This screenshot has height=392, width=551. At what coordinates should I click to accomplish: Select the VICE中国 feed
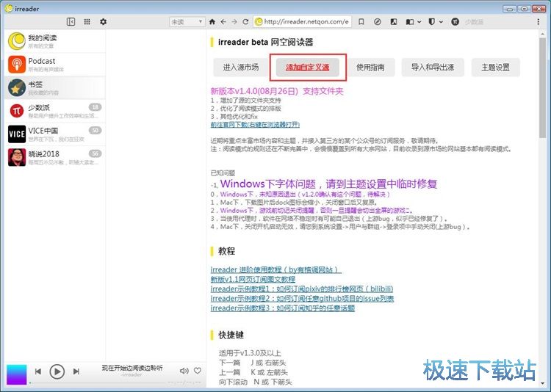tap(54, 134)
